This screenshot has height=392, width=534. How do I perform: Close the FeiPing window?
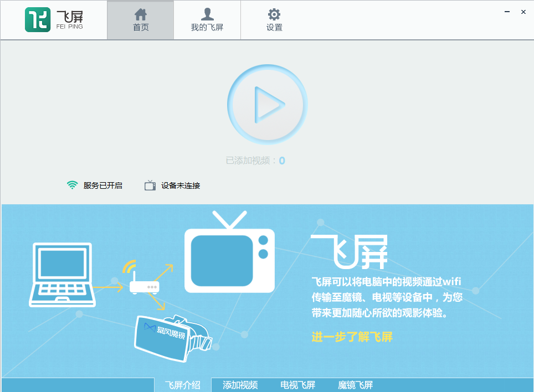[x=523, y=12]
